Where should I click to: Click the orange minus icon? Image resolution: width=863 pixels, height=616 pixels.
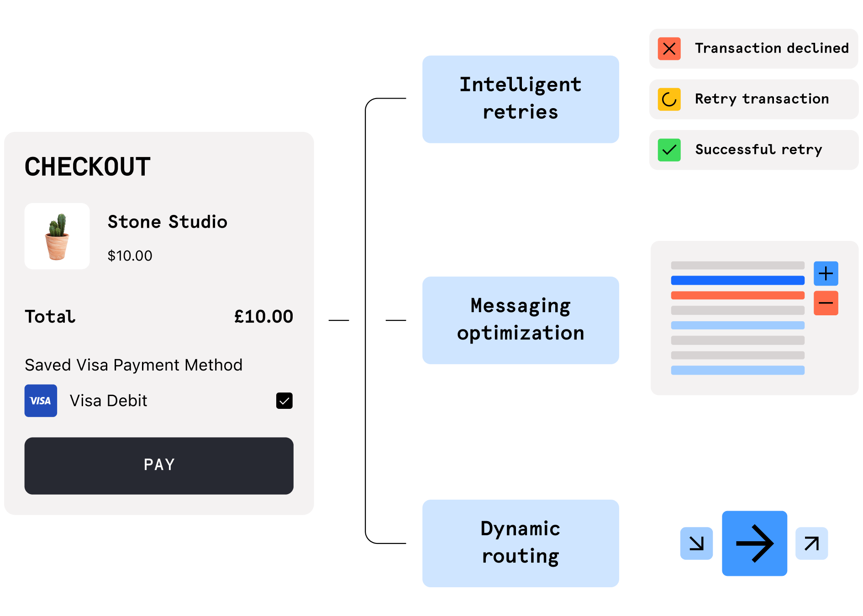click(x=826, y=303)
